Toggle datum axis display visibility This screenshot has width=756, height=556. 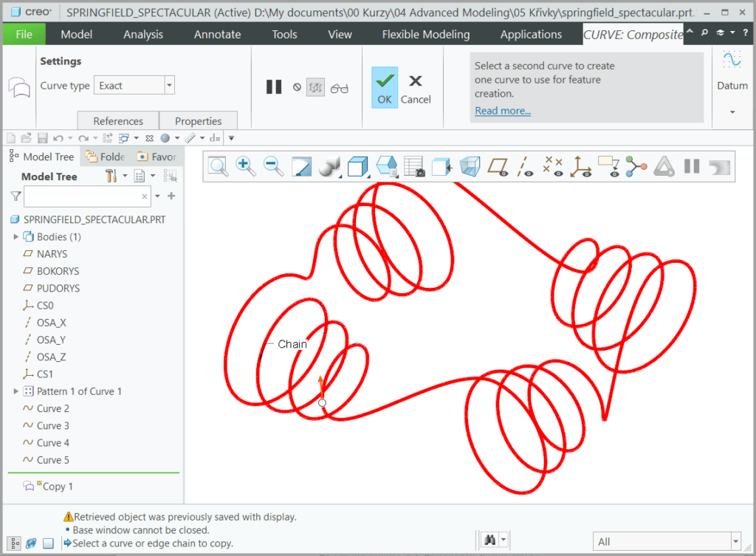click(525, 166)
